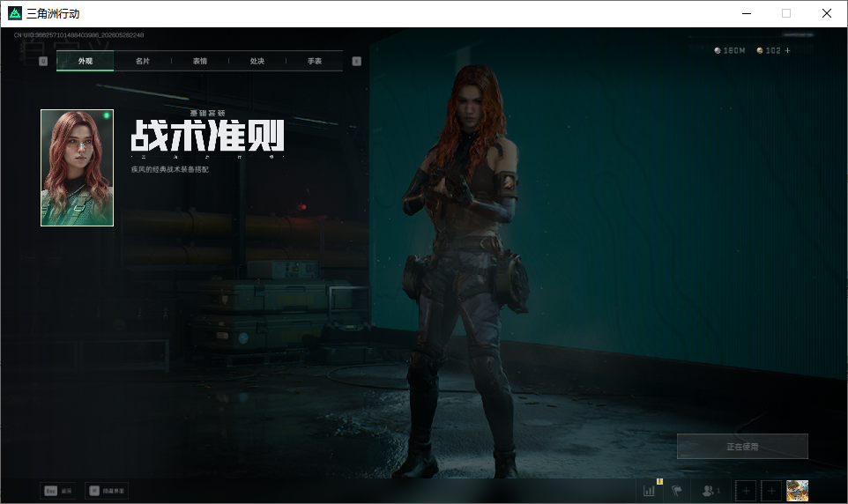
Task: Open the flag icon in bottom bar
Action: [677, 491]
